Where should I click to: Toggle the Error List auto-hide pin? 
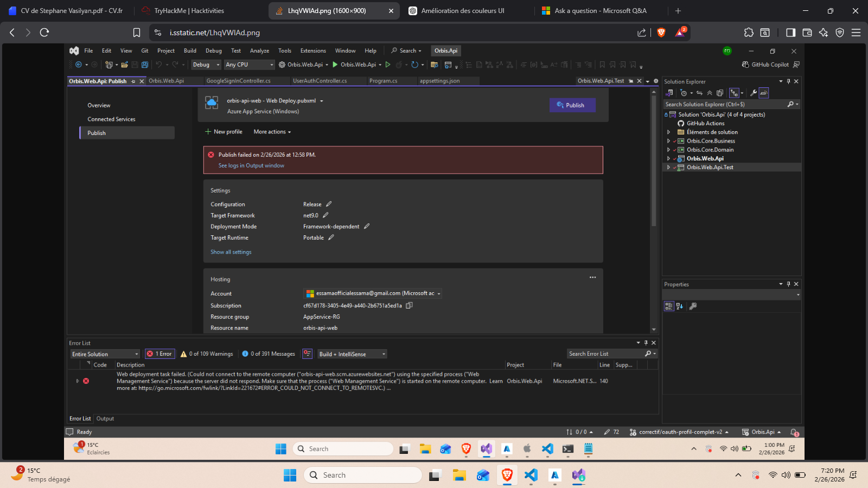point(646,343)
